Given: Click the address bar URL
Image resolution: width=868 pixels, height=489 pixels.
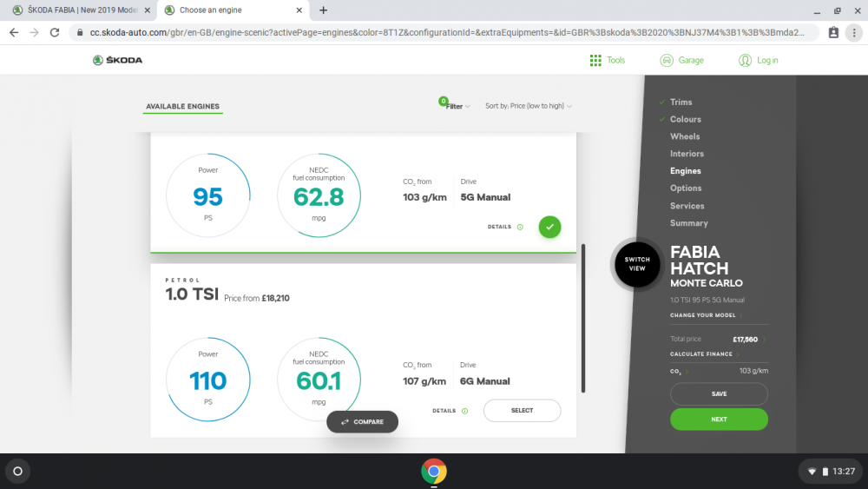Looking at the screenshot, I should (447, 33).
